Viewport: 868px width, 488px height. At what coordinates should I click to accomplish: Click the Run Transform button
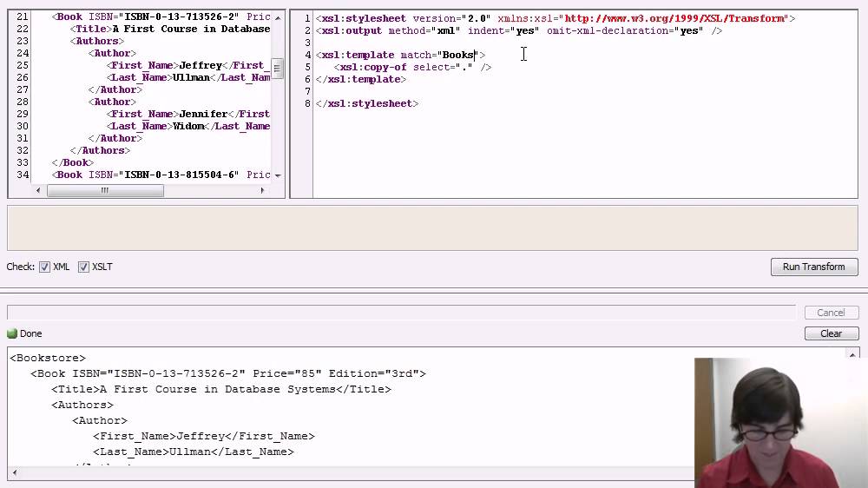814,267
